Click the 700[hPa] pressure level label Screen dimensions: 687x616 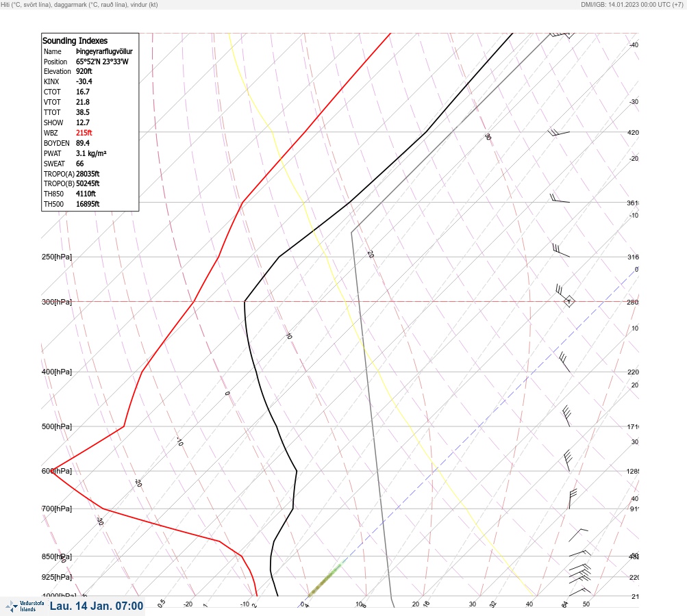[x=57, y=509]
